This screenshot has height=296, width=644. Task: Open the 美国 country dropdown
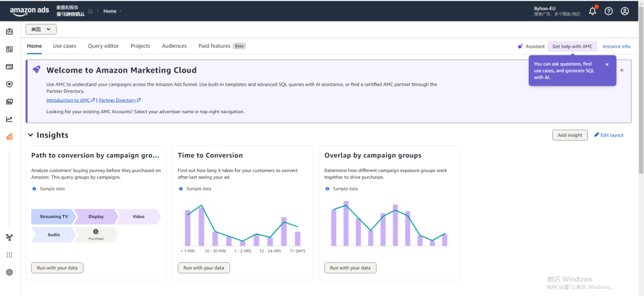41,29
